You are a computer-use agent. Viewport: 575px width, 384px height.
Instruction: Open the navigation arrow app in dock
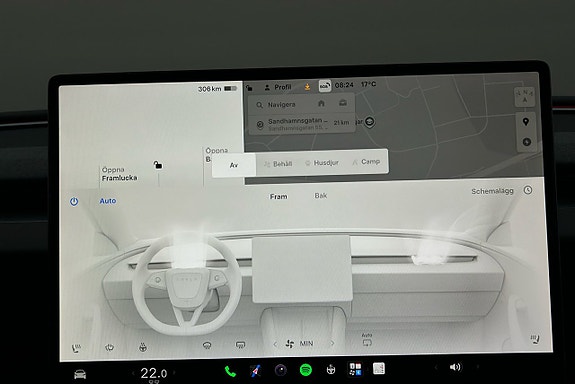pos(255,371)
